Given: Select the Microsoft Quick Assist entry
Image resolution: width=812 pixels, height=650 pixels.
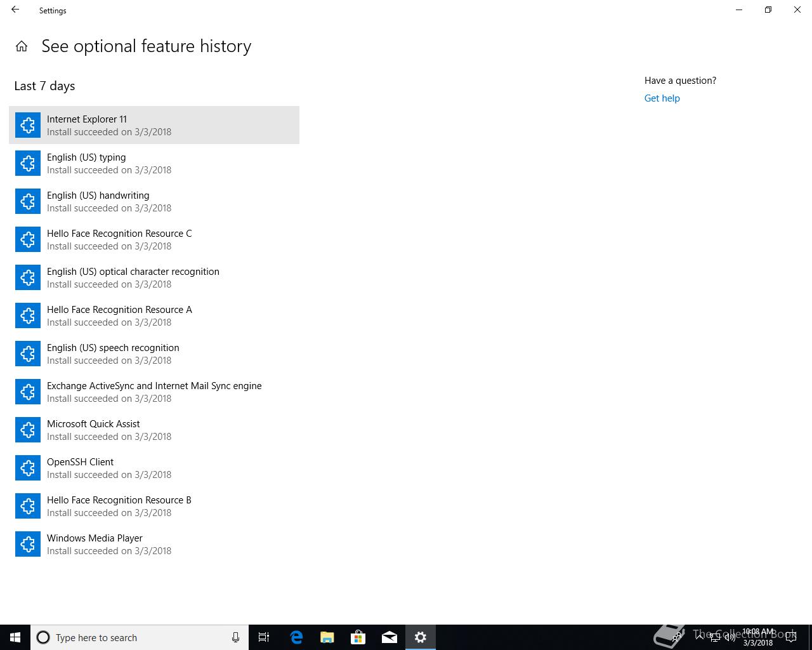Looking at the screenshot, I should pyautogui.click(x=154, y=430).
